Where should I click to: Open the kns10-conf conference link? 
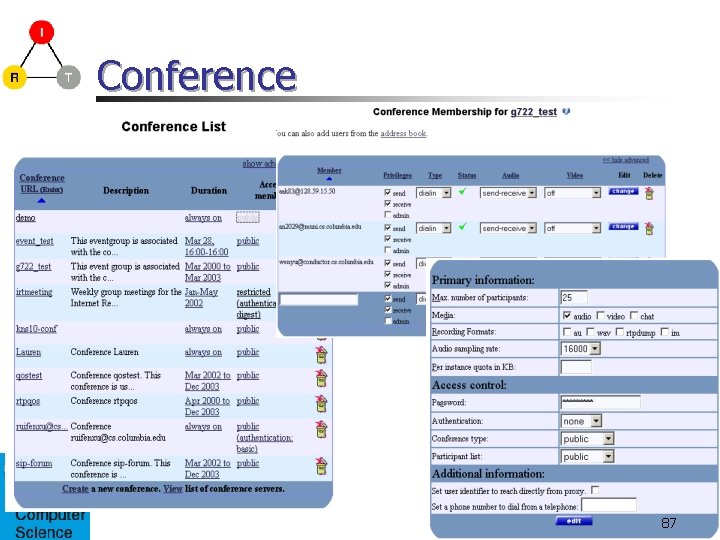click(x=36, y=329)
